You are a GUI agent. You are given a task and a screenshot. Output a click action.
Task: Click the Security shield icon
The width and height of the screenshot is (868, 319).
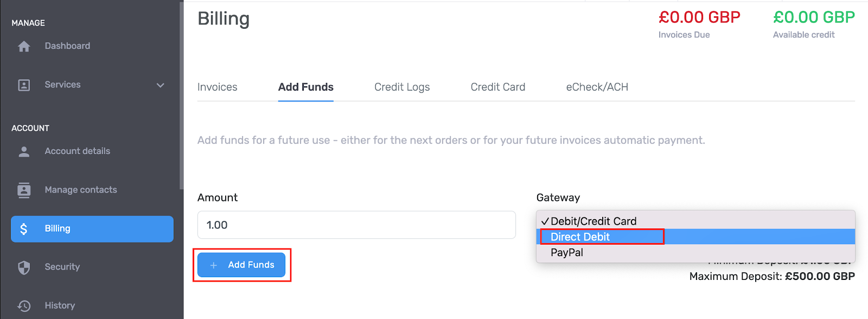pos(24,267)
